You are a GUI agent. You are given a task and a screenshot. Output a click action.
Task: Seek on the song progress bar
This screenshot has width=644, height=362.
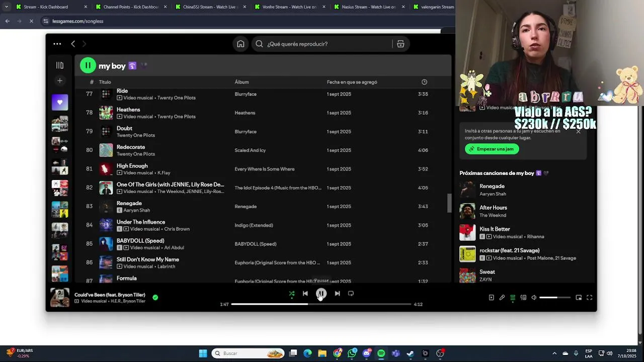point(321,304)
